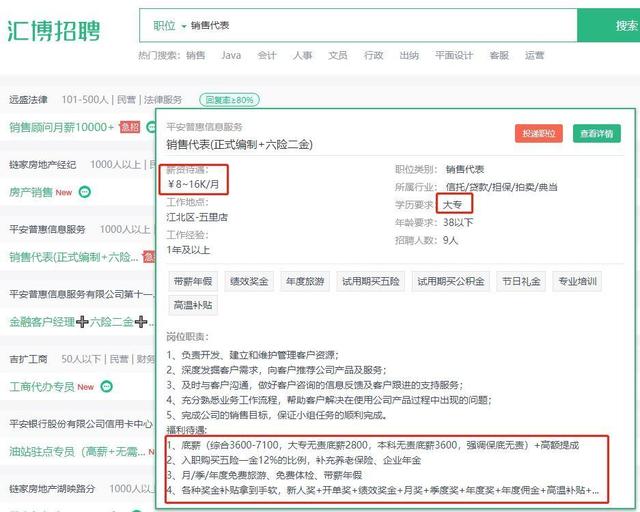Click benefit tag 带薪年假
Screen dimensions: 640x512
[193, 281]
